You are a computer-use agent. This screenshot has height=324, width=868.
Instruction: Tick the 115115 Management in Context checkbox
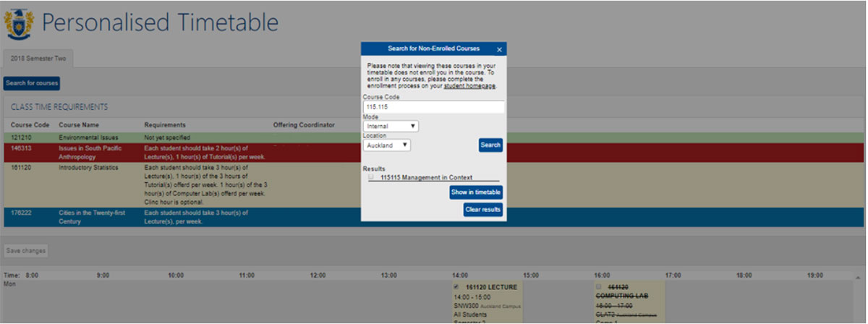371,177
